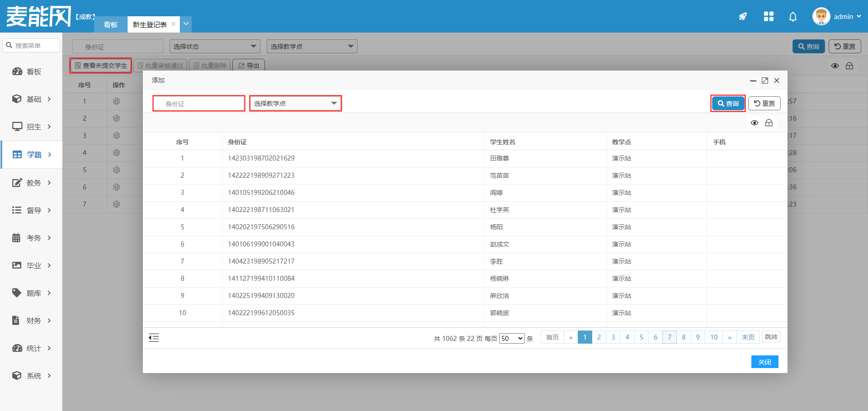Click the rocket icon in top header
The image size is (868, 411).
tap(743, 17)
